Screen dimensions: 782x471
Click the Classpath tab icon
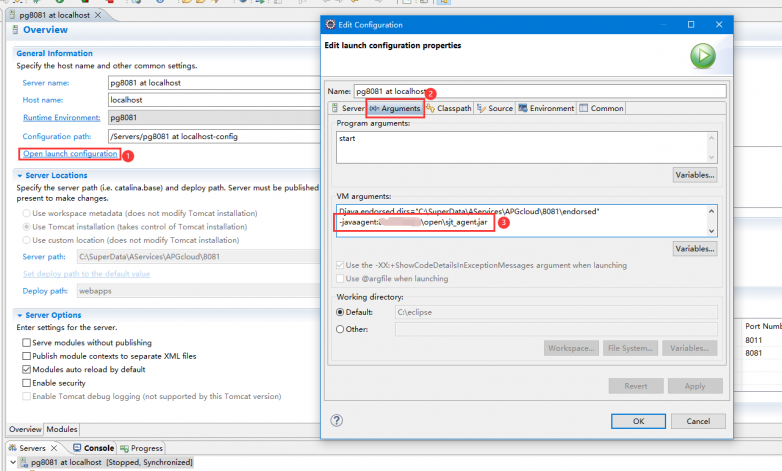[429, 108]
